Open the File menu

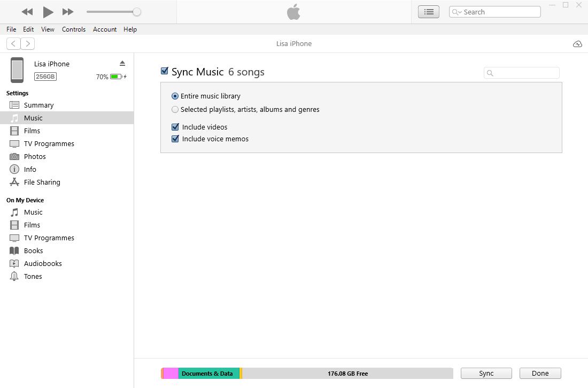tap(11, 29)
